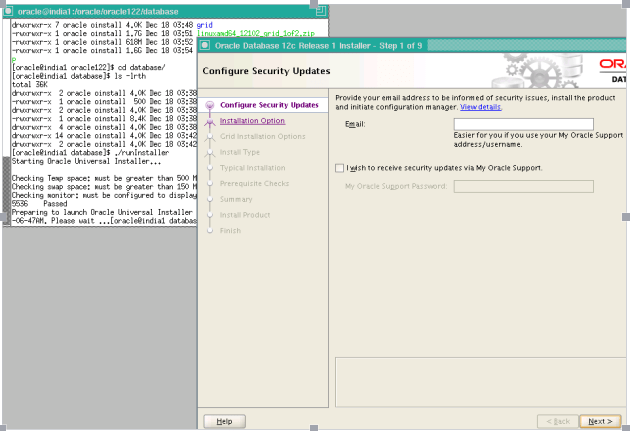Click the Typical Installation step

[252, 167]
